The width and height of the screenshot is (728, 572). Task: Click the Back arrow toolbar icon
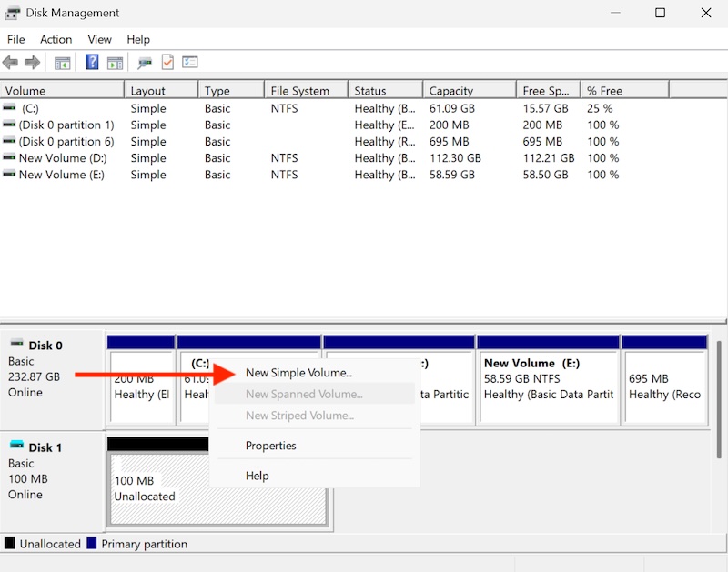[x=11, y=63]
